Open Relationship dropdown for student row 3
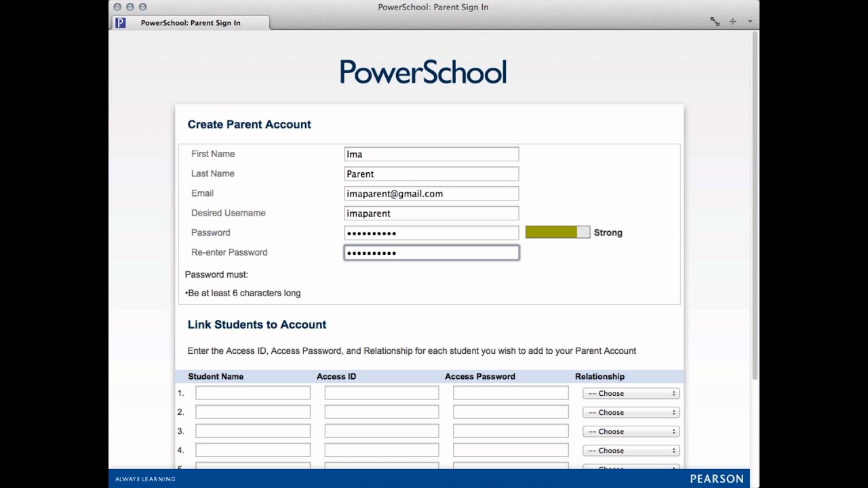 pyautogui.click(x=631, y=431)
